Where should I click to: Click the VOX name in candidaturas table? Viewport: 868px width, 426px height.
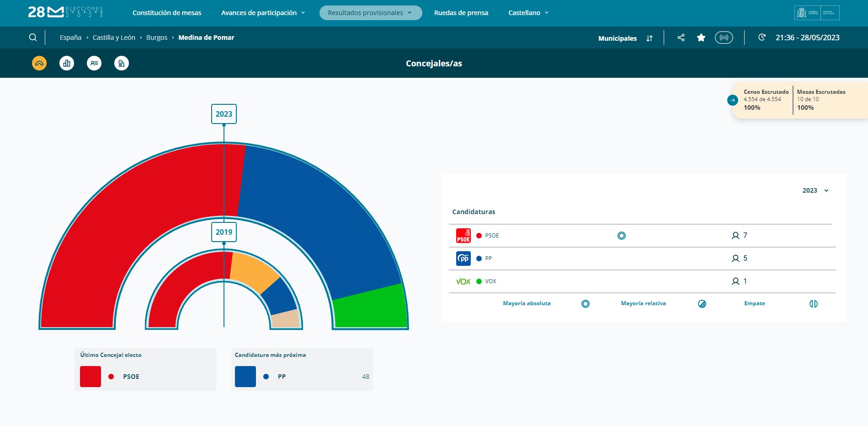(490, 281)
